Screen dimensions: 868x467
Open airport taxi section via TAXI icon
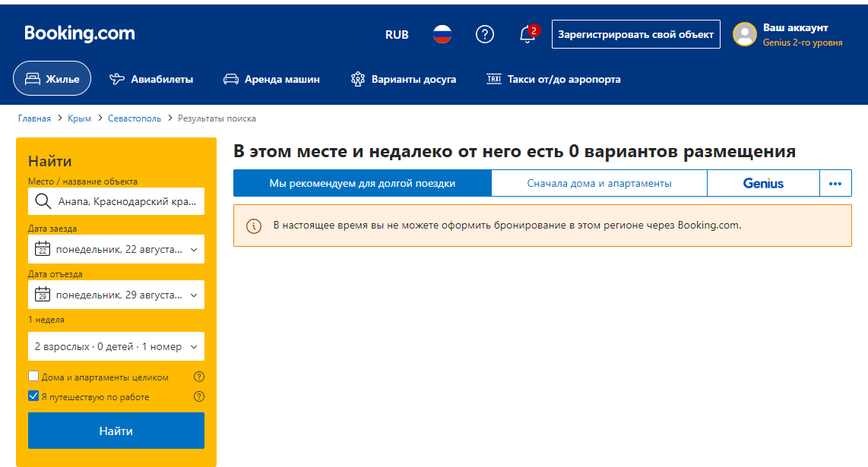click(x=493, y=79)
